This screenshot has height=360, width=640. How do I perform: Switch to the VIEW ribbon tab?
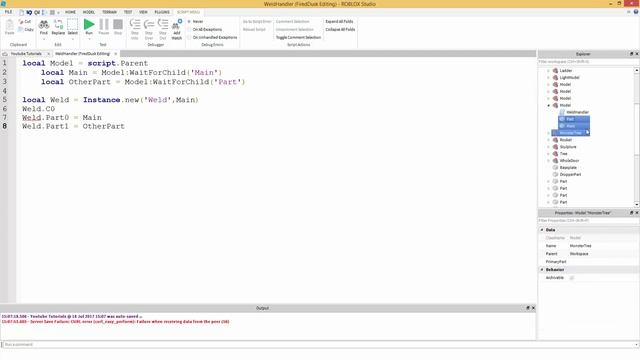[x=143, y=12]
